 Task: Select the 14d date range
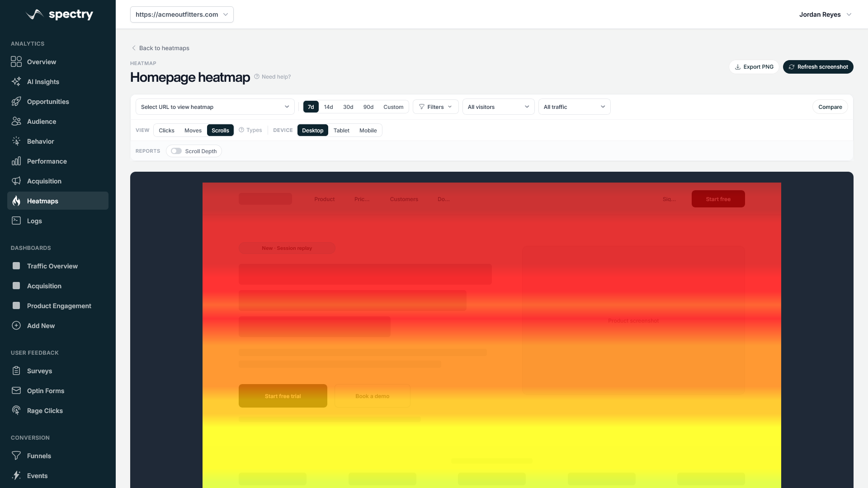tap(329, 107)
